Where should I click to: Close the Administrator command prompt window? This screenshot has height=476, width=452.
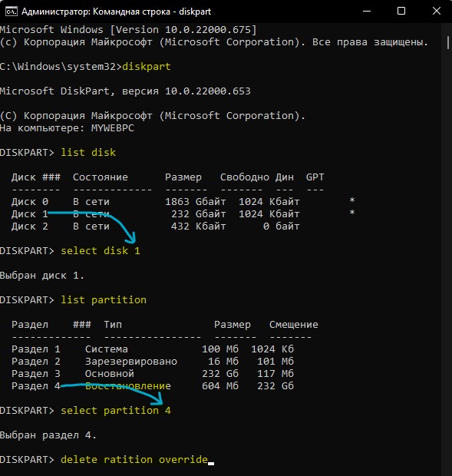tap(436, 12)
